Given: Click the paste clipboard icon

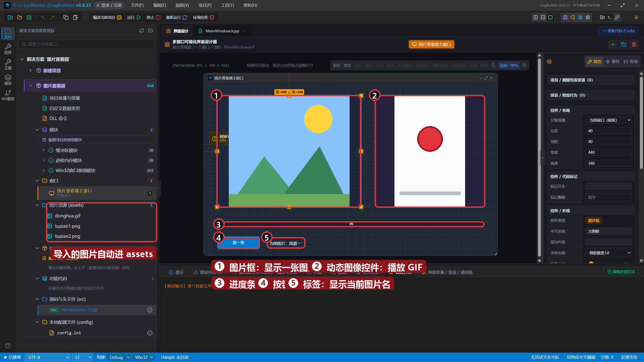Looking at the screenshot, I should coord(75,17).
